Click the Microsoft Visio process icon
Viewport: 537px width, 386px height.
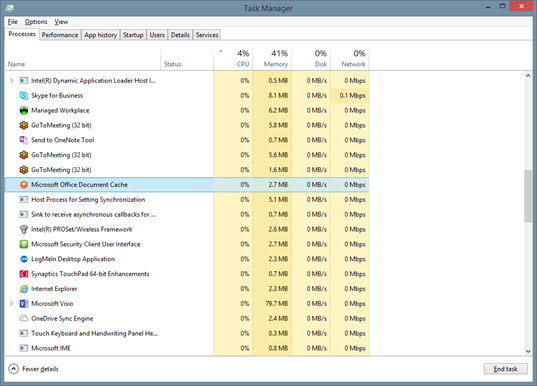pyautogui.click(x=24, y=303)
